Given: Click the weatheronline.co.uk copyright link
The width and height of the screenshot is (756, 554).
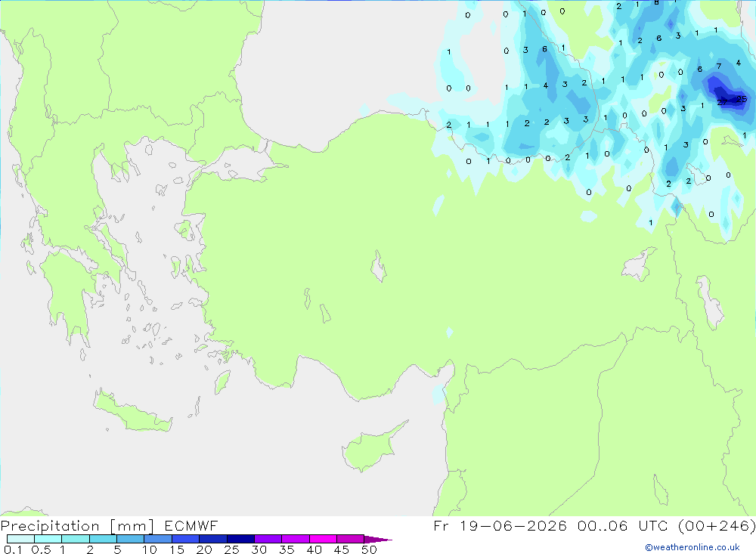Looking at the screenshot, I should tap(692, 547).
